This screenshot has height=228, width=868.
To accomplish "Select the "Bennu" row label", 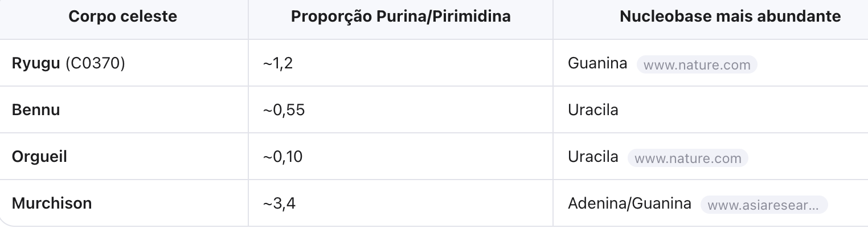I will [x=36, y=110].
